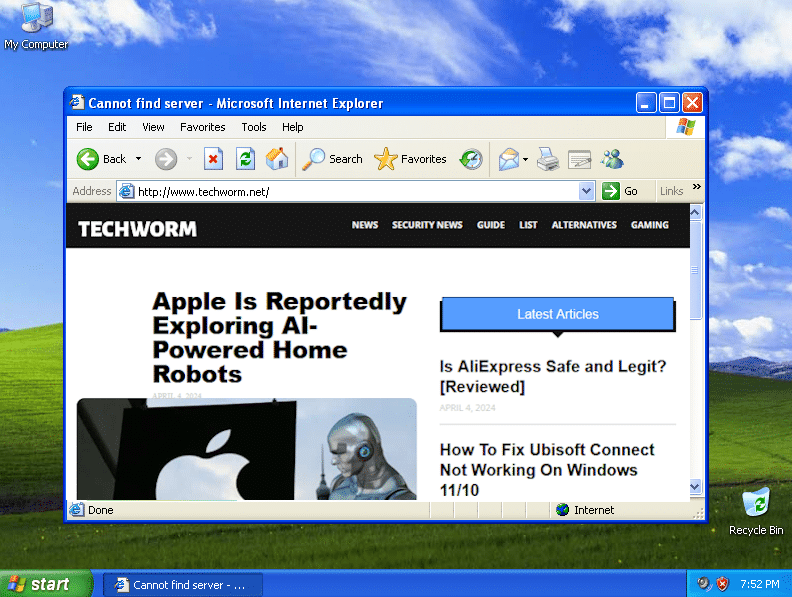Open the View menu

153,127
